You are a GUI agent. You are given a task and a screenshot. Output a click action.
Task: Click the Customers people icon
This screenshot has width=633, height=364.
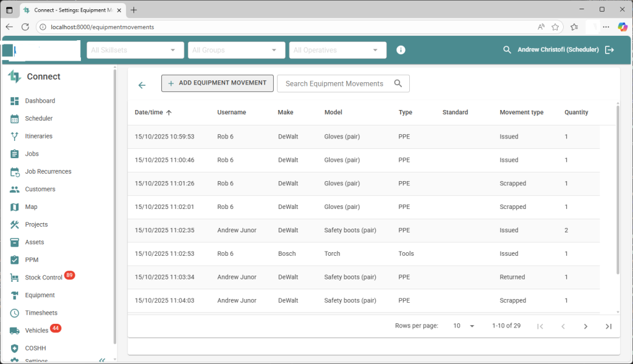[x=15, y=189]
